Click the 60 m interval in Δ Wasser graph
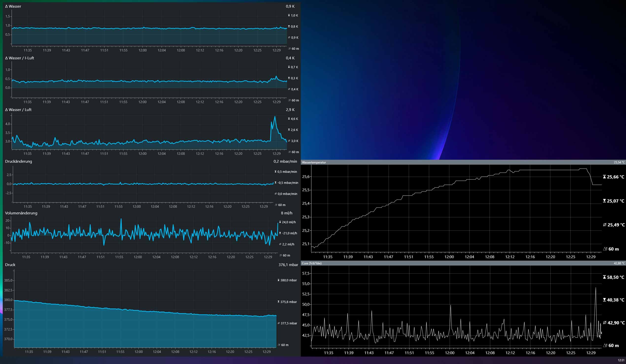626x364 pixels. point(295,49)
